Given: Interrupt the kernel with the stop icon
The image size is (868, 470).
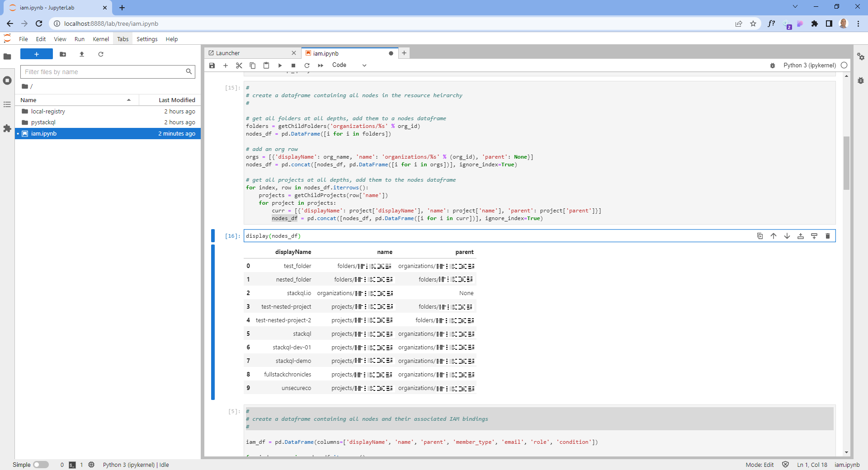Looking at the screenshot, I should point(293,66).
